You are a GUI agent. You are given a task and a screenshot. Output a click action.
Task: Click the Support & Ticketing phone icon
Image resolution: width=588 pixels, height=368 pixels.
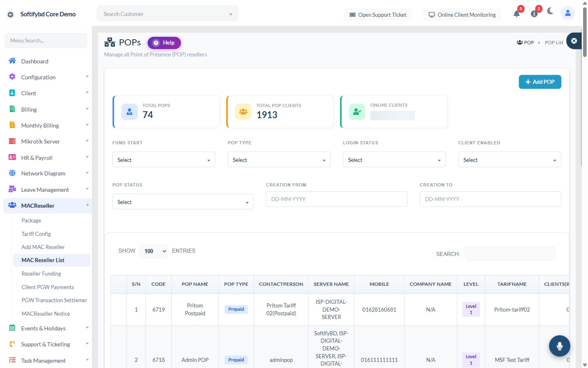pos(12,344)
